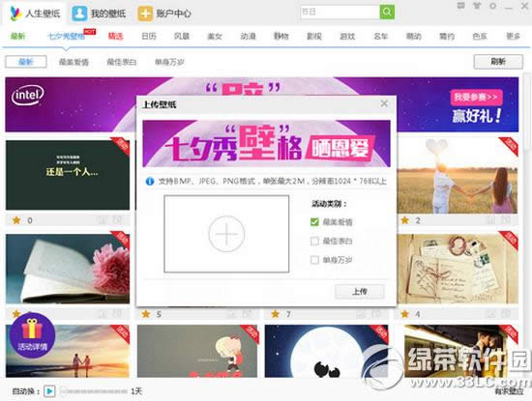This screenshot has height=401, width=532.
Task: Open the skin shirt icon in title bar
Action: [477, 6]
